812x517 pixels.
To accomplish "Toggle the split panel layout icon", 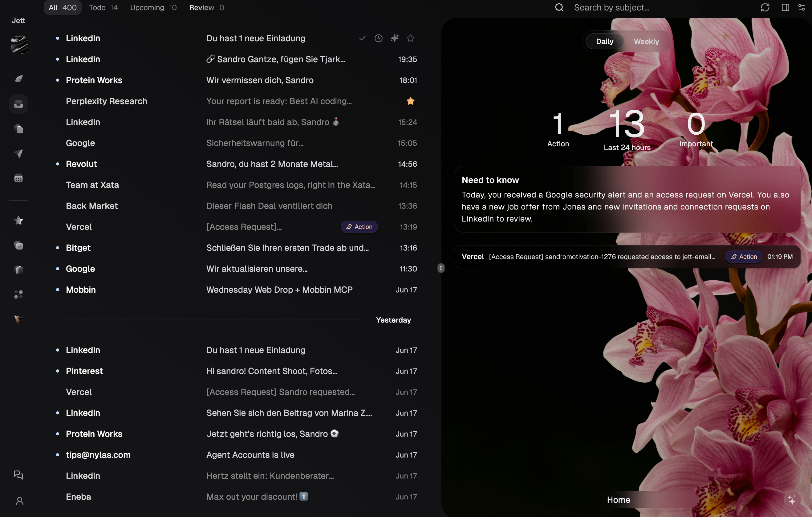I will coord(785,7).
